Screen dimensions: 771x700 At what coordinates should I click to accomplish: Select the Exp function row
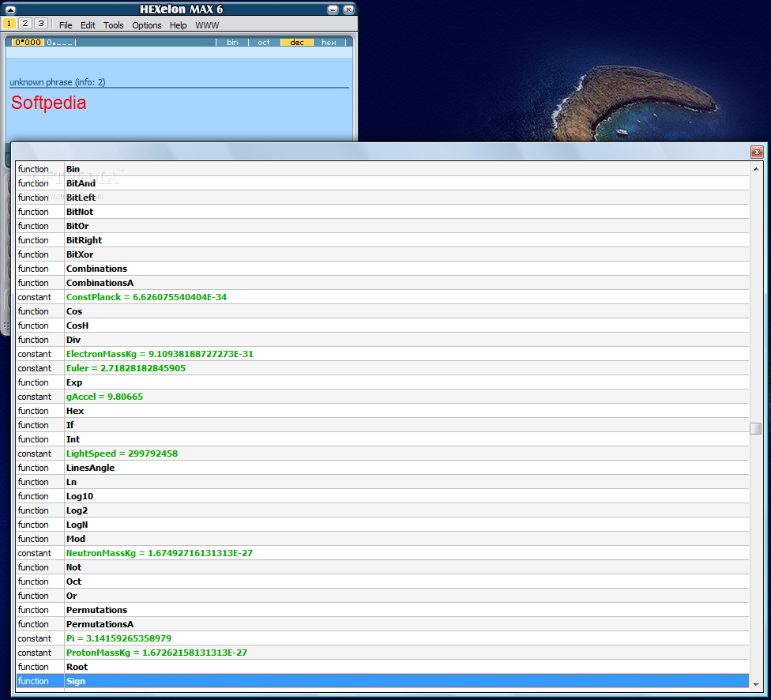click(x=382, y=382)
